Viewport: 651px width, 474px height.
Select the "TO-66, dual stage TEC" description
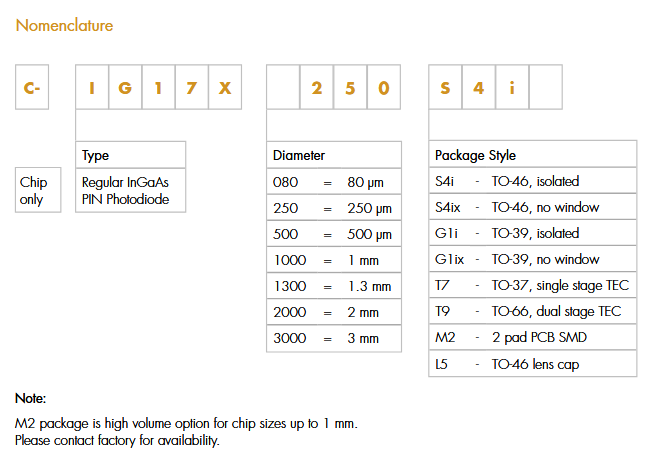point(555,312)
